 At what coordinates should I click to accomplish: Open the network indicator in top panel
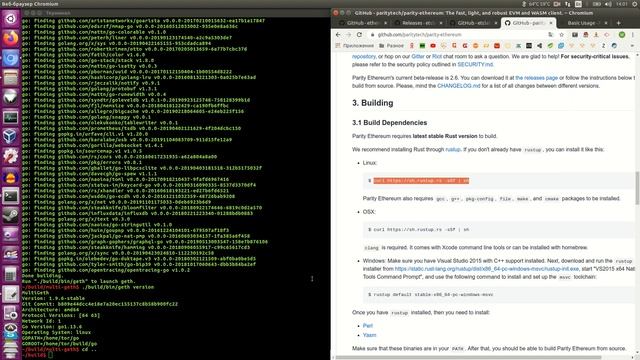567,4
